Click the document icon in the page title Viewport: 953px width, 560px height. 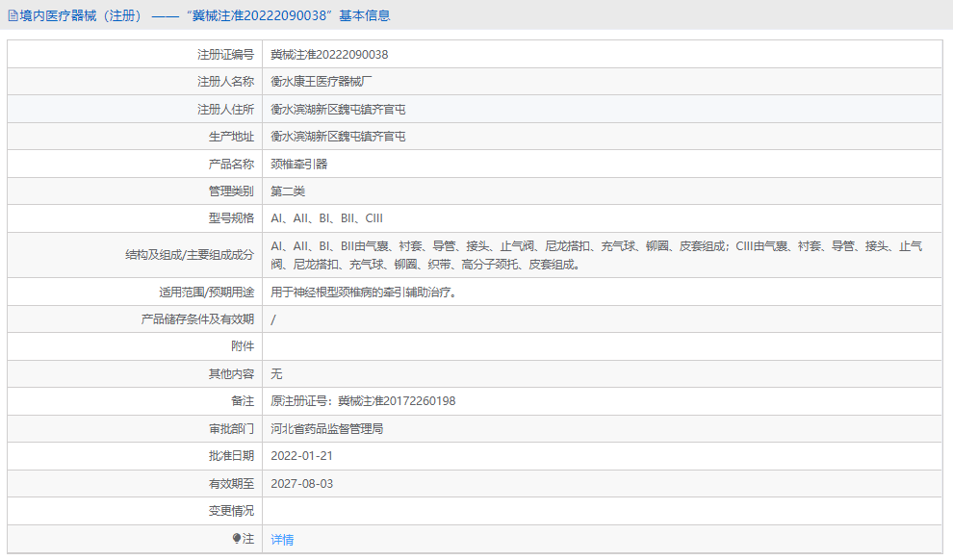[13, 15]
